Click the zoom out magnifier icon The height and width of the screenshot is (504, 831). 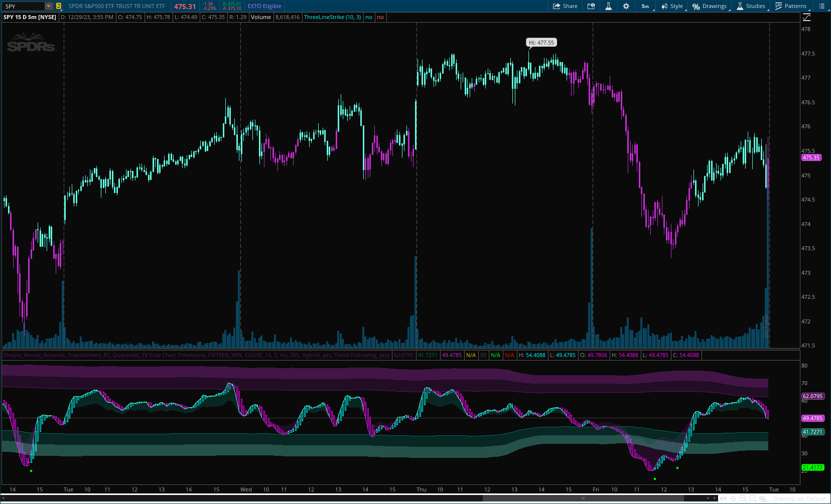[753, 498]
